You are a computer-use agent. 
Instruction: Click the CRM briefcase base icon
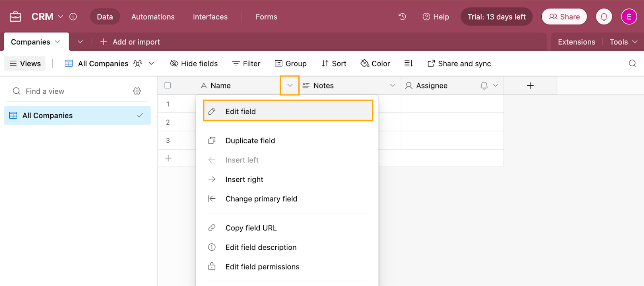(15, 17)
